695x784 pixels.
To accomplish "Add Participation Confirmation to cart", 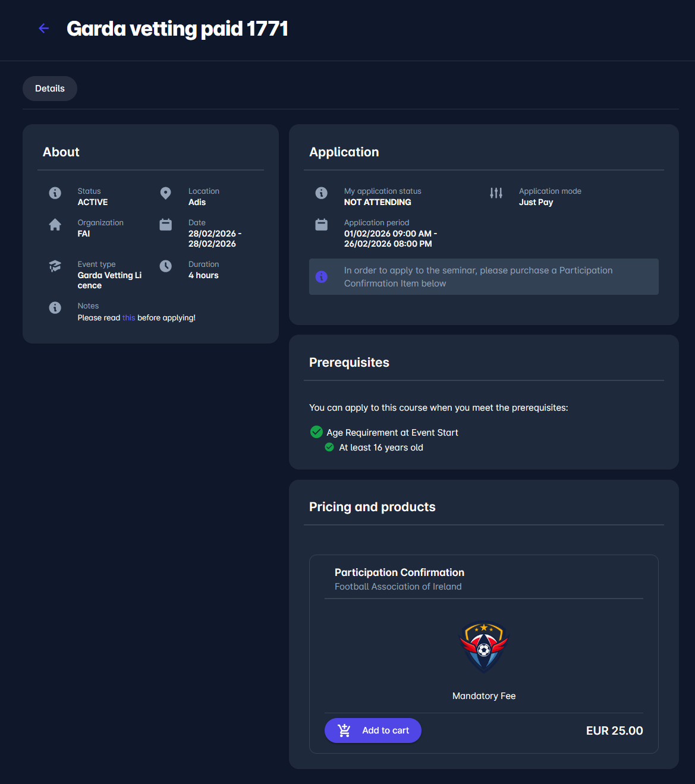I will coord(373,731).
